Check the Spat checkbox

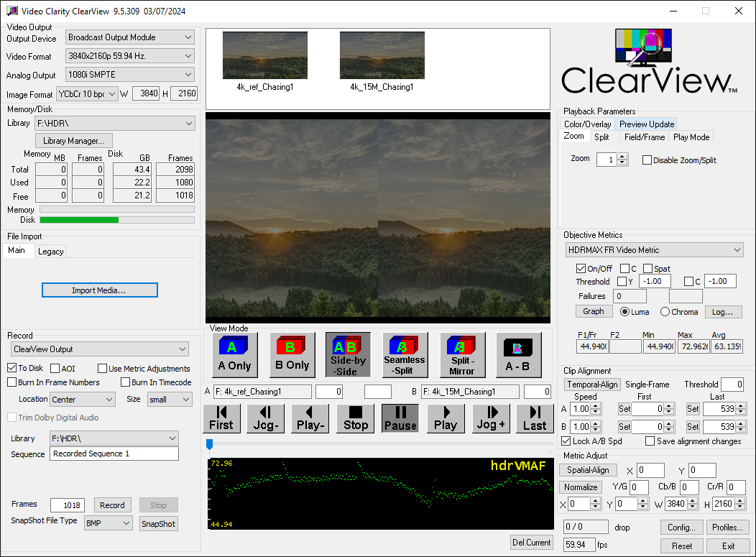pyautogui.click(x=648, y=269)
